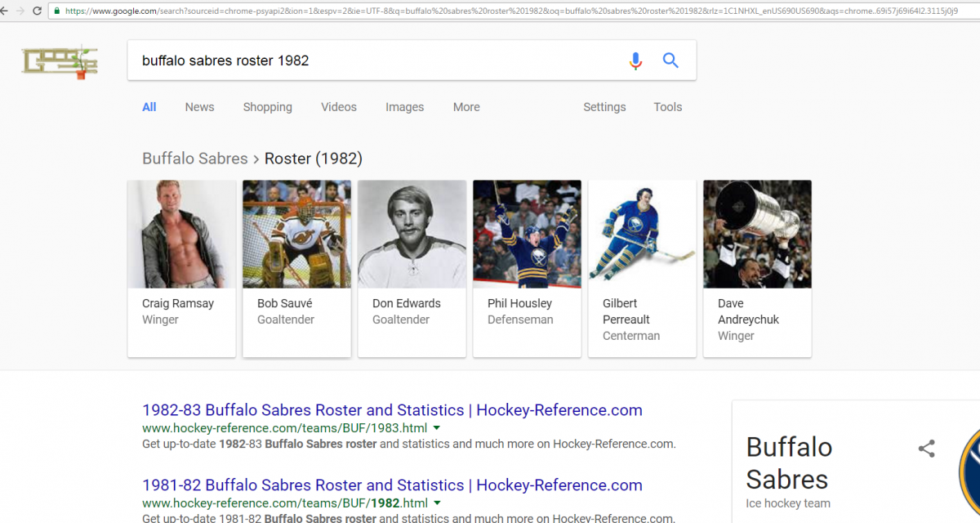Start voice search with microphone icon
The image size is (980, 523).
(635, 60)
